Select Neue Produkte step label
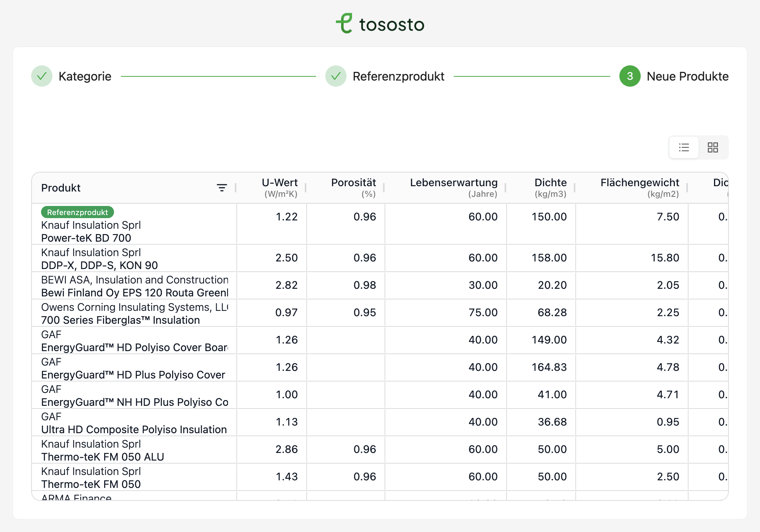 [x=687, y=76]
